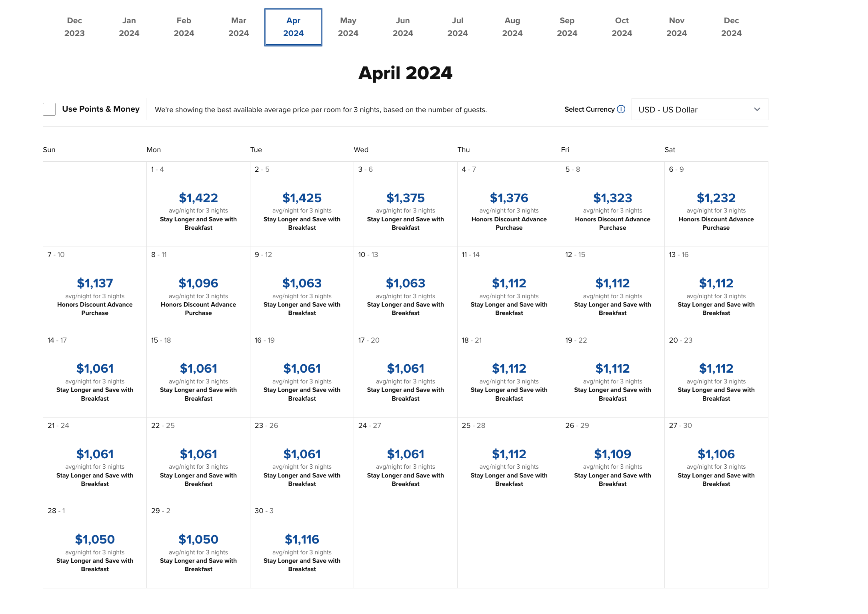Choose the Dec 2024 month tab
Image resolution: width=868 pixels, height=614 pixels.
click(x=731, y=27)
